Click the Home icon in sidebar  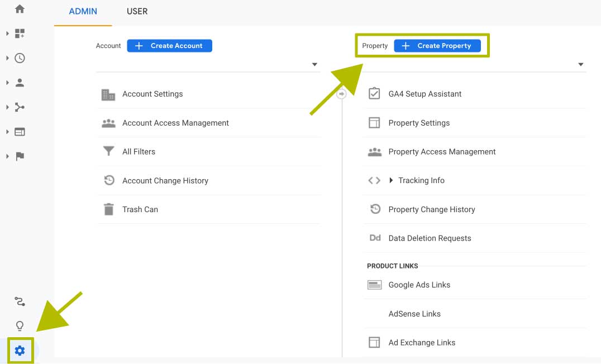point(20,9)
